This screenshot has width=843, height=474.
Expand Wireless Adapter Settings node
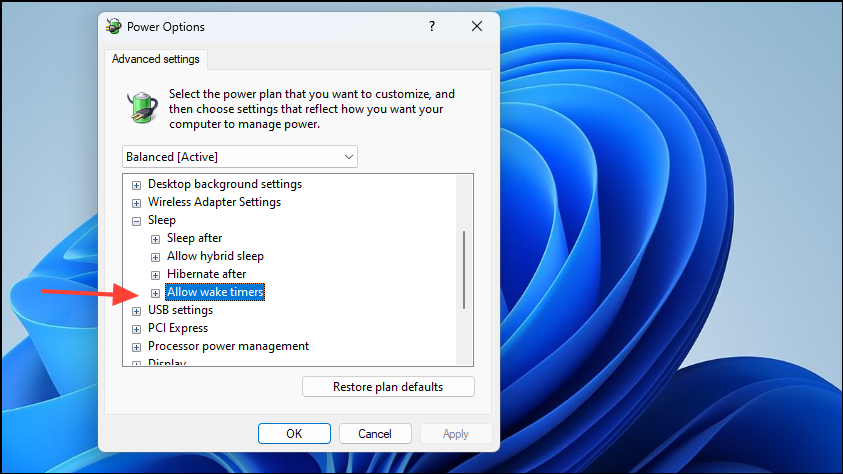[x=137, y=203]
